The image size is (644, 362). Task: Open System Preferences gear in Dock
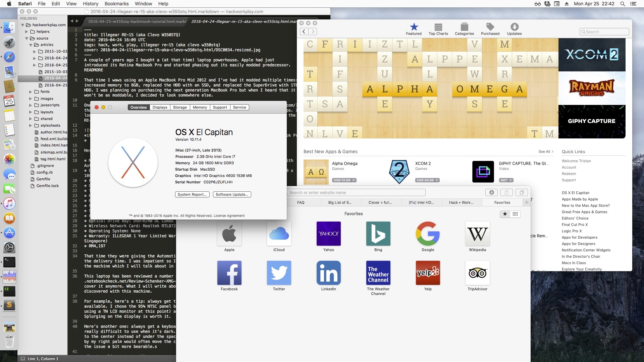pos(9,248)
